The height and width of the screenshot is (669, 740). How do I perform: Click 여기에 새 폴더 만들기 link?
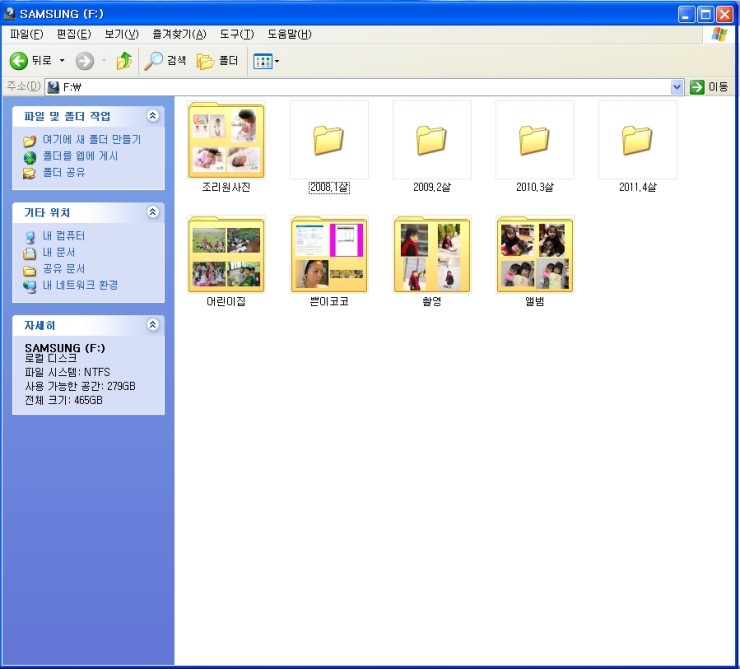tap(91, 140)
